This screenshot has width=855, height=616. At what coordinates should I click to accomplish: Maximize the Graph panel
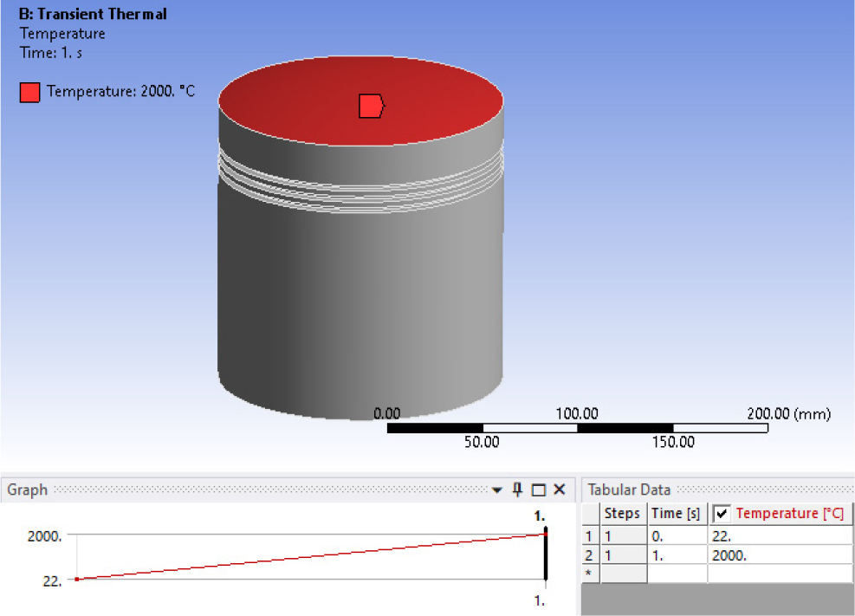[x=538, y=490]
